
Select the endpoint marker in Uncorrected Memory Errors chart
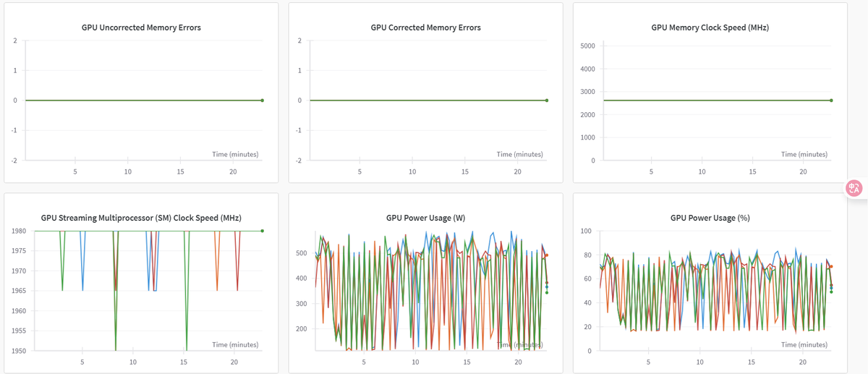(262, 101)
